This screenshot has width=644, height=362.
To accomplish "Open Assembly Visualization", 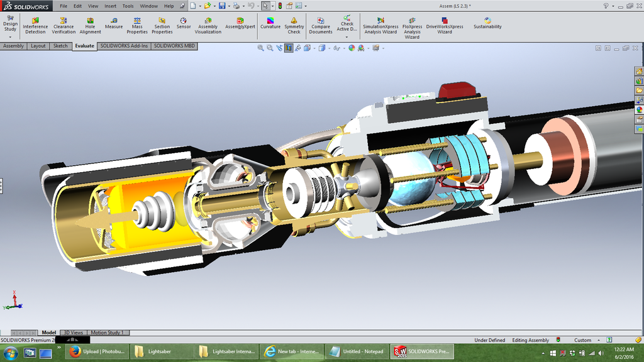I will (x=208, y=25).
